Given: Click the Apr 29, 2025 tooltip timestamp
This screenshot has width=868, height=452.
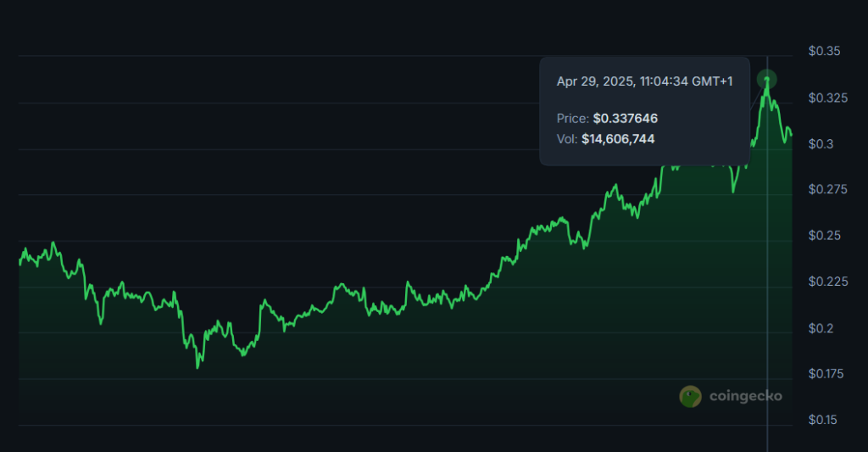Looking at the screenshot, I should pyautogui.click(x=644, y=81).
